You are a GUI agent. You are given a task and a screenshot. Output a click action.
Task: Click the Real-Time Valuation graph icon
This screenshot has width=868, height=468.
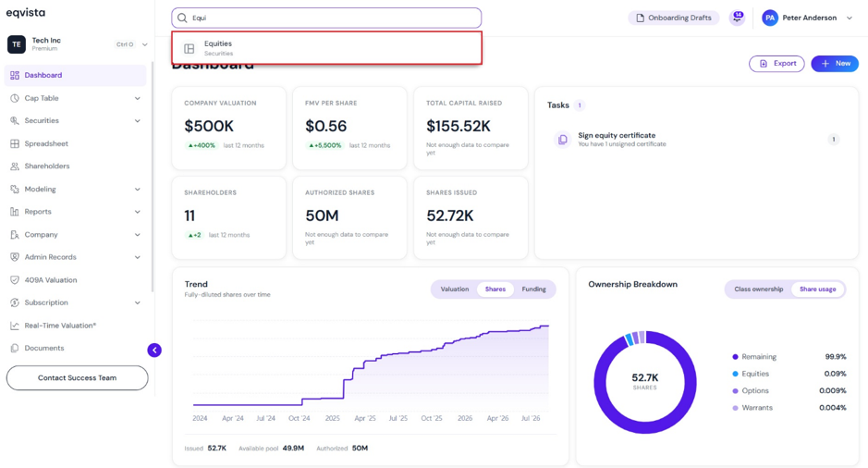tap(15, 326)
